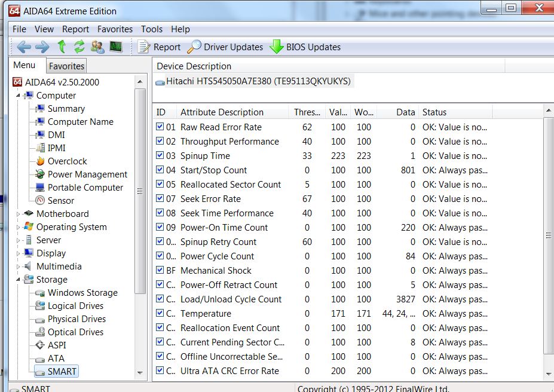Image resolution: width=554 pixels, height=392 pixels.
Task: Collapse the Computer tree node
Action: coord(18,96)
